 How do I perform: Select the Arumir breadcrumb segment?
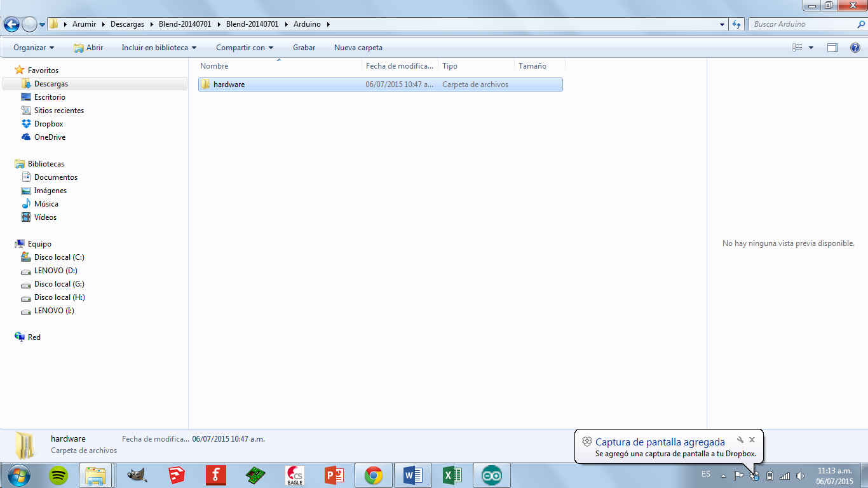pos(85,24)
